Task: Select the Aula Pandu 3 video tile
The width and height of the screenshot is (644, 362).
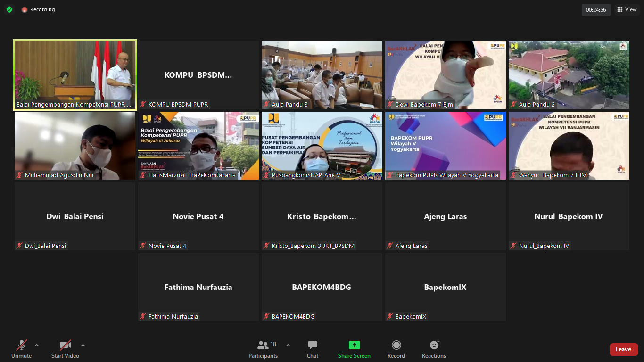Action: 322,75
